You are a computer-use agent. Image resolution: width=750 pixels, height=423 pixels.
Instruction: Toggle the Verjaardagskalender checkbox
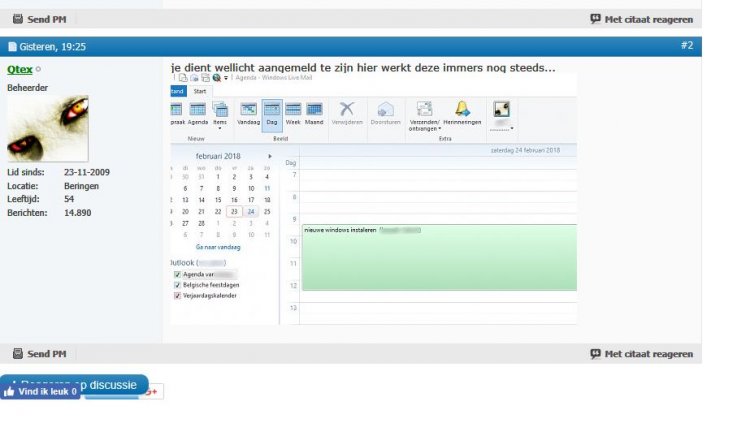[x=177, y=296]
